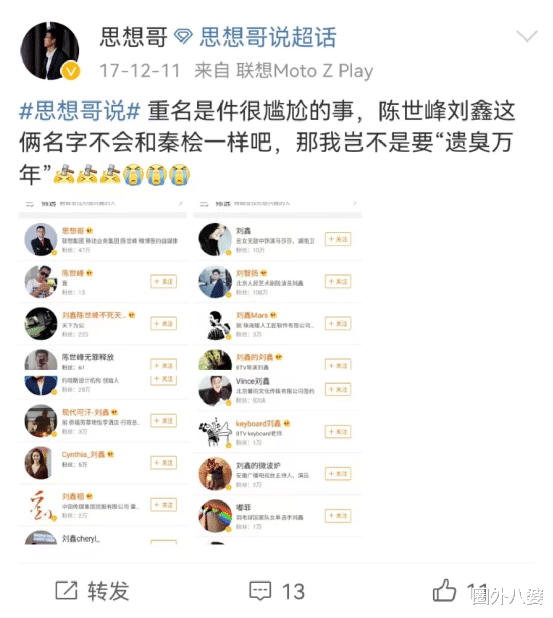Open 思想哥 profile avatar

tap(50, 51)
